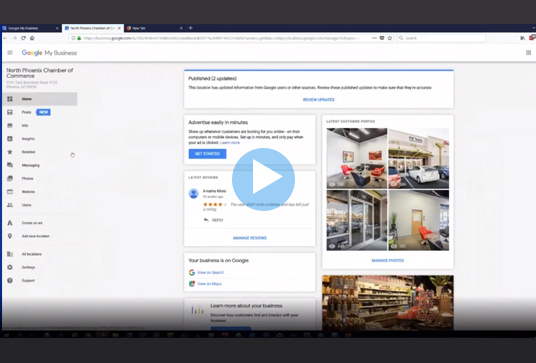Click the reviewer avatar in Latest Reviews
The height and width of the screenshot is (363, 536).
pyautogui.click(x=193, y=193)
